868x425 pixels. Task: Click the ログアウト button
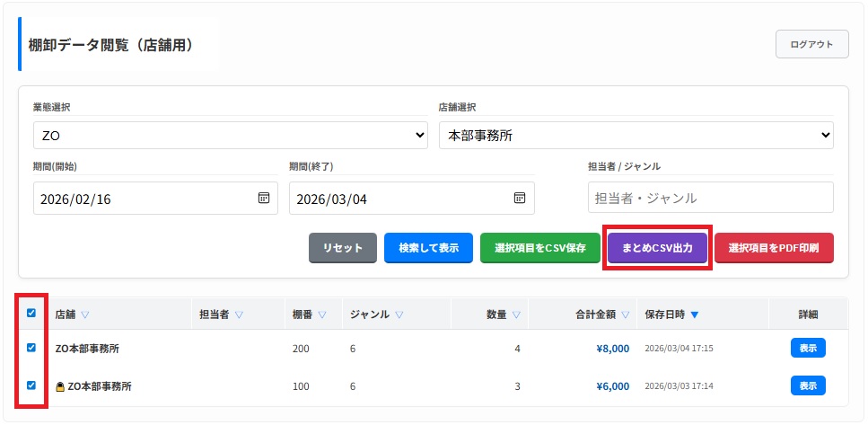pyautogui.click(x=811, y=44)
